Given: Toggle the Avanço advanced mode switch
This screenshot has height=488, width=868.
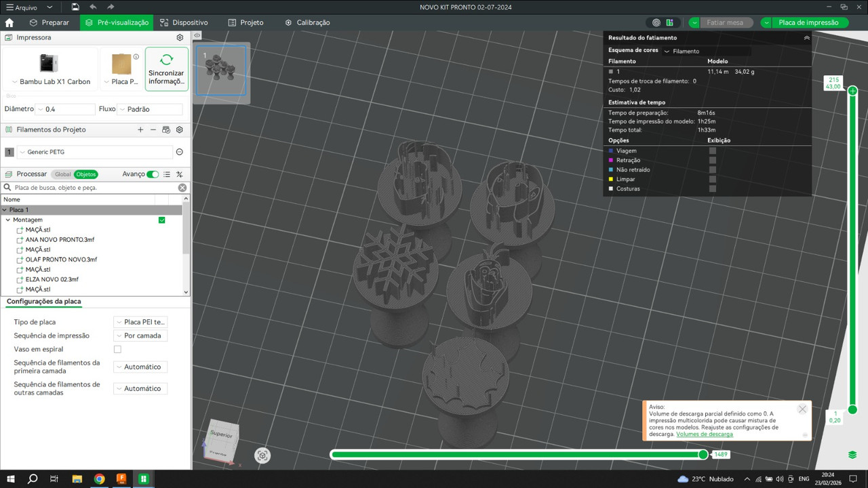Looking at the screenshot, I should tap(153, 174).
